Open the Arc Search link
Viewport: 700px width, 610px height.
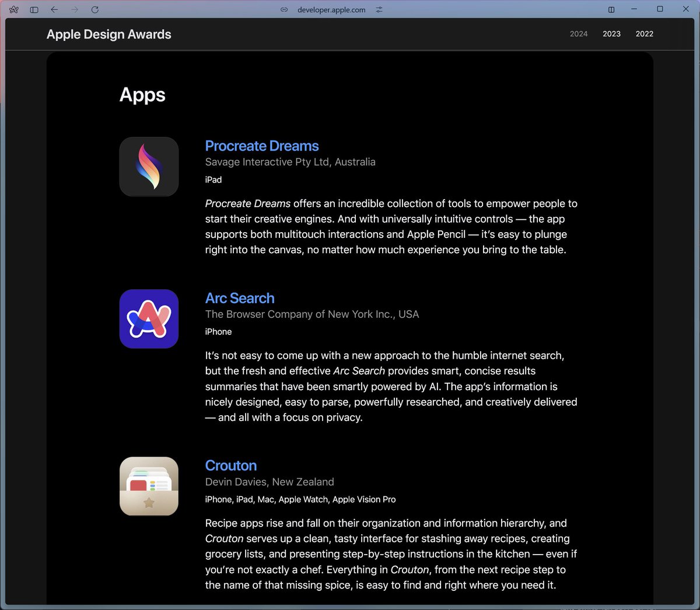(240, 298)
